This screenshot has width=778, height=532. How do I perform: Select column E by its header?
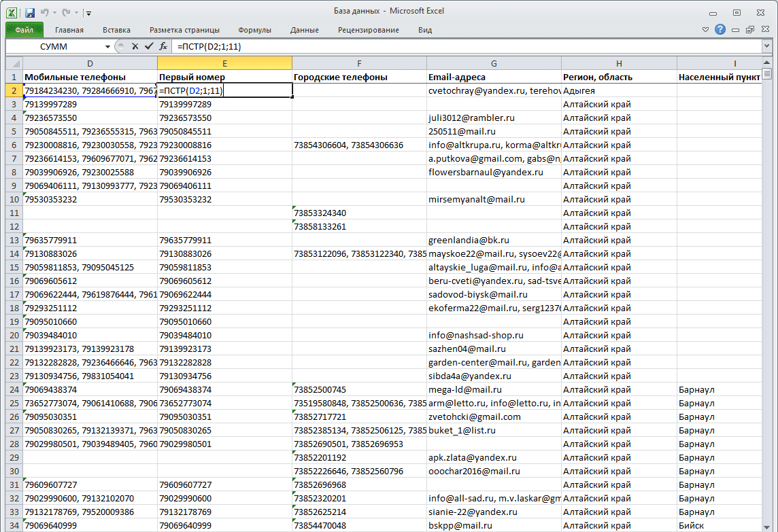pos(225,63)
